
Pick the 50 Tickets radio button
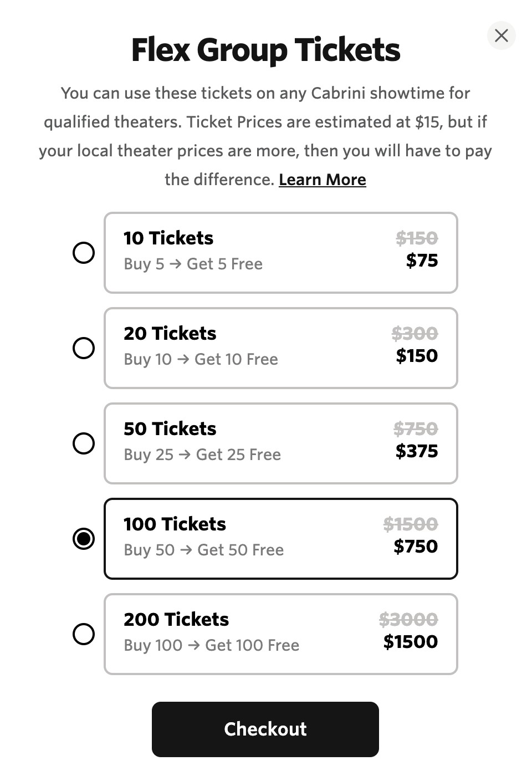[x=84, y=443]
